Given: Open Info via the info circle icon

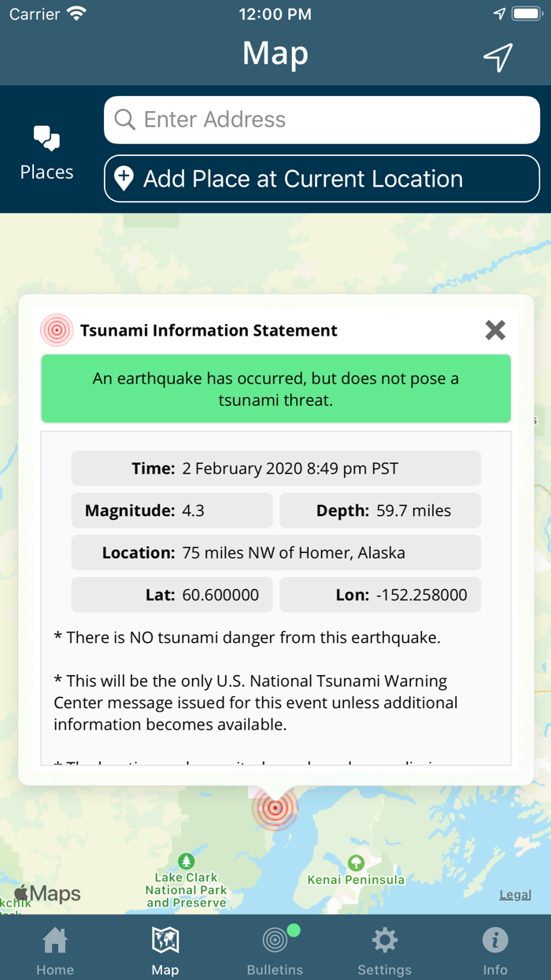Looking at the screenshot, I should (x=495, y=940).
